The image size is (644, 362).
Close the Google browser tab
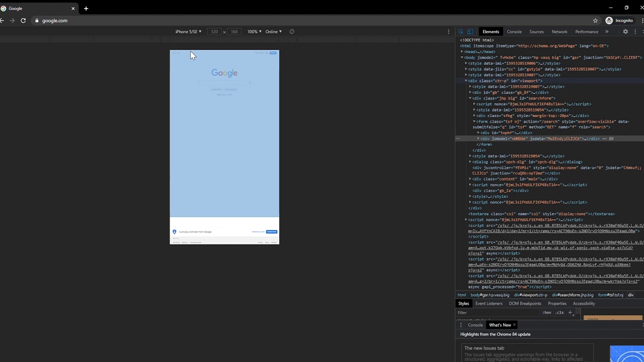[x=73, y=9]
